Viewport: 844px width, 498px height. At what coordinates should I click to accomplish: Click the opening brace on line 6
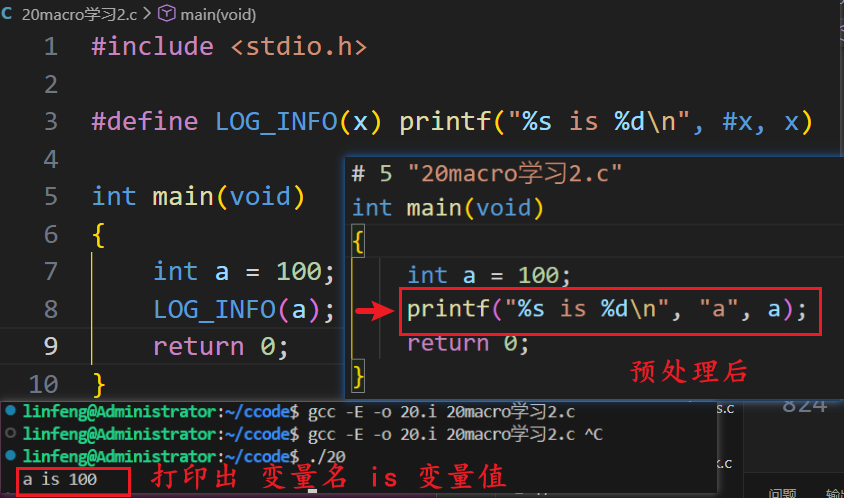(x=98, y=235)
